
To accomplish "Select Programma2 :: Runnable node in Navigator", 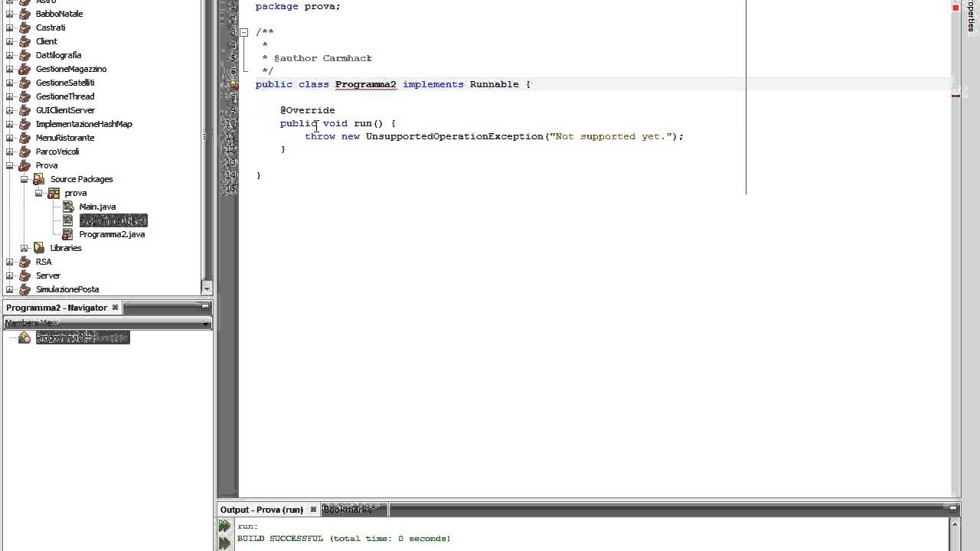I will click(x=82, y=337).
